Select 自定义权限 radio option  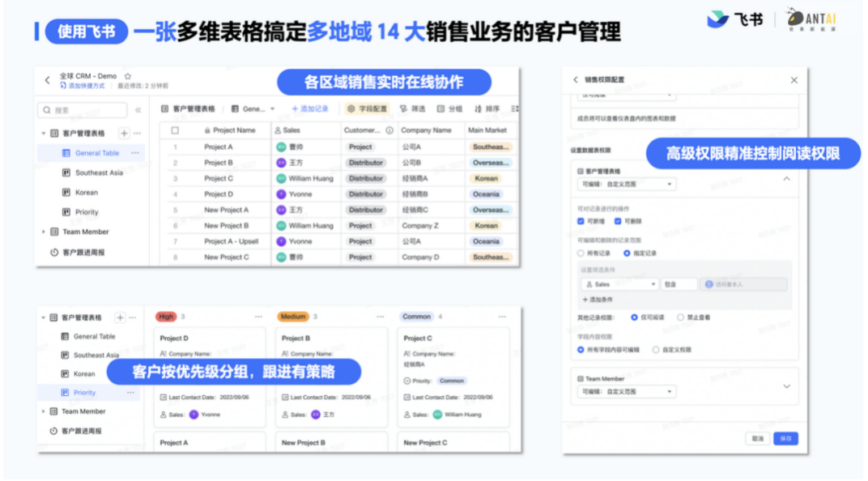pyautogui.click(x=656, y=350)
